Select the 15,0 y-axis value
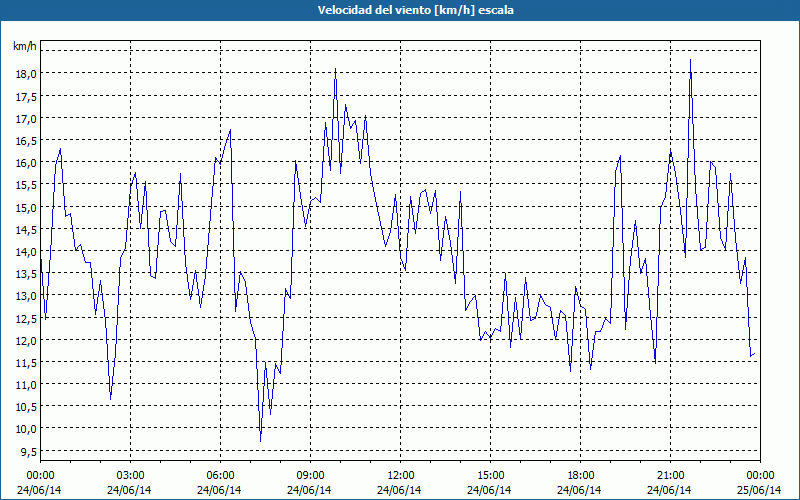This screenshot has width=800, height=500. pyautogui.click(x=27, y=207)
